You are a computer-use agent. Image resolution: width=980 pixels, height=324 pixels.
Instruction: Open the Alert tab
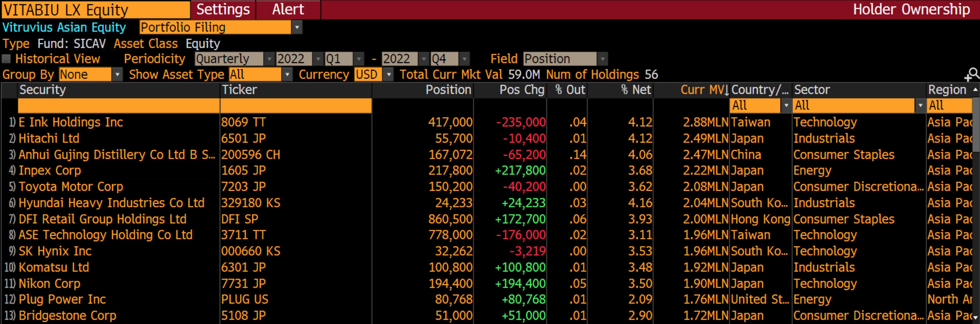pos(288,9)
